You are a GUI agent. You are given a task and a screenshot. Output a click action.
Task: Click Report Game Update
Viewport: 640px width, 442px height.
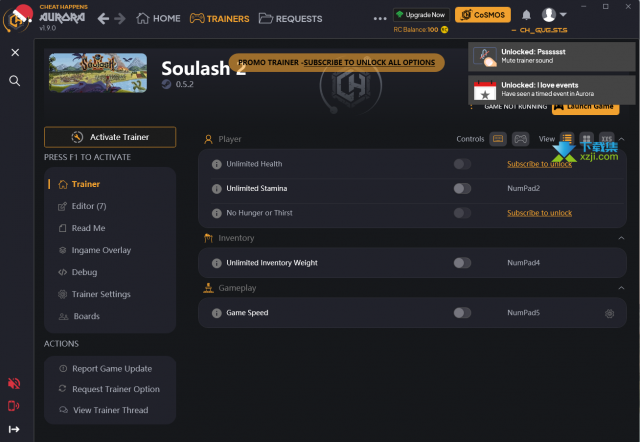pyautogui.click(x=106, y=369)
